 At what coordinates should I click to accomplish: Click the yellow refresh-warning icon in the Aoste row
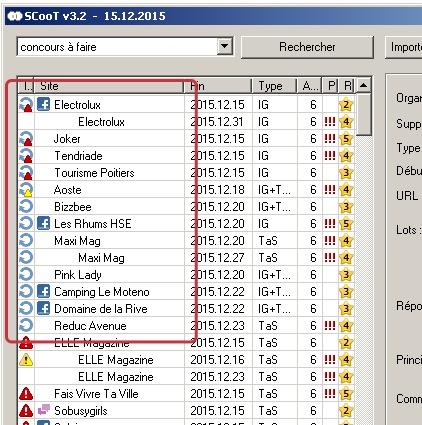click(x=26, y=190)
